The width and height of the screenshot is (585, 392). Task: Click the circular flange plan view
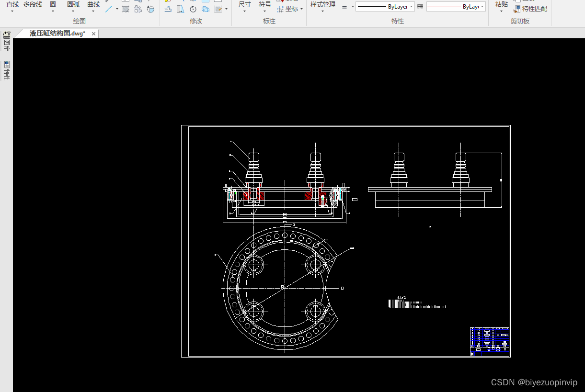[x=284, y=288]
